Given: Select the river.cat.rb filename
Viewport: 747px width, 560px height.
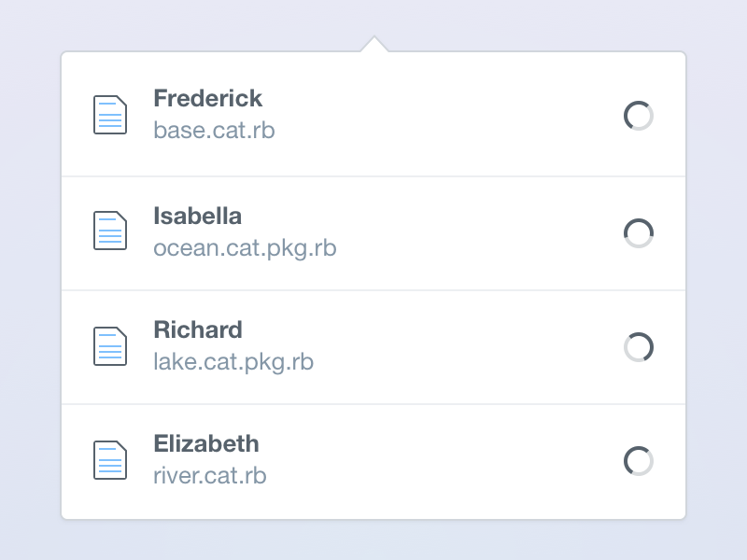Looking at the screenshot, I should [x=210, y=476].
